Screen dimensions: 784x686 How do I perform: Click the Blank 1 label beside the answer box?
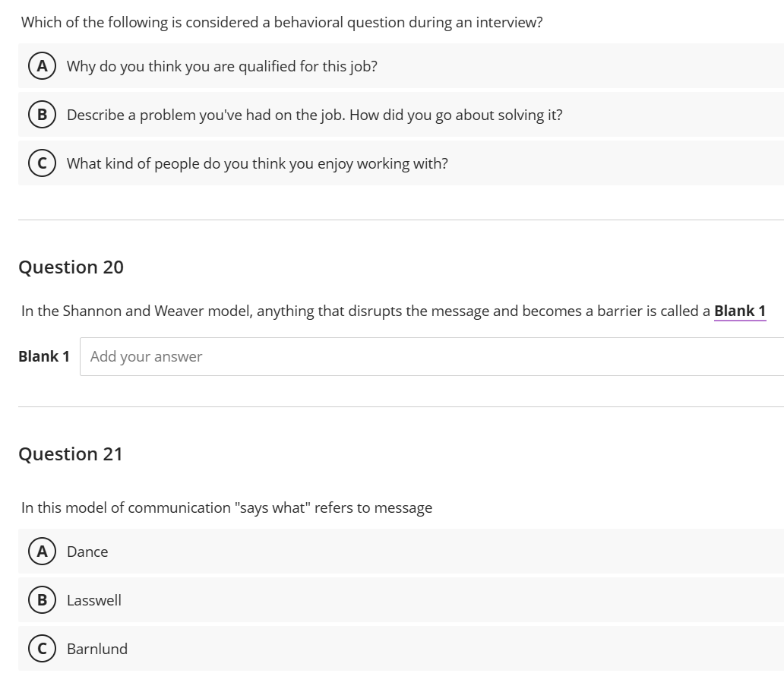(44, 356)
